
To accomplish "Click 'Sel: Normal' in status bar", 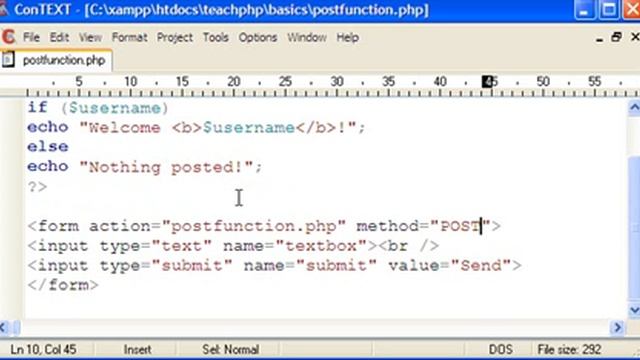I will [x=231, y=350].
